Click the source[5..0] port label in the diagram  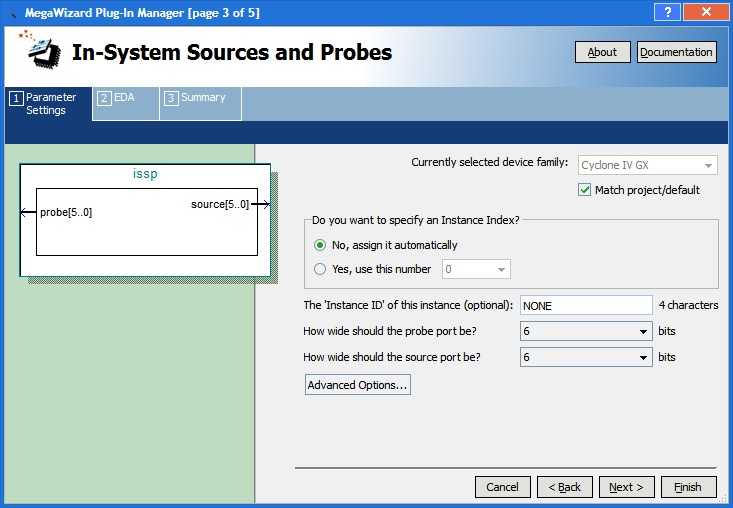[x=220, y=204]
